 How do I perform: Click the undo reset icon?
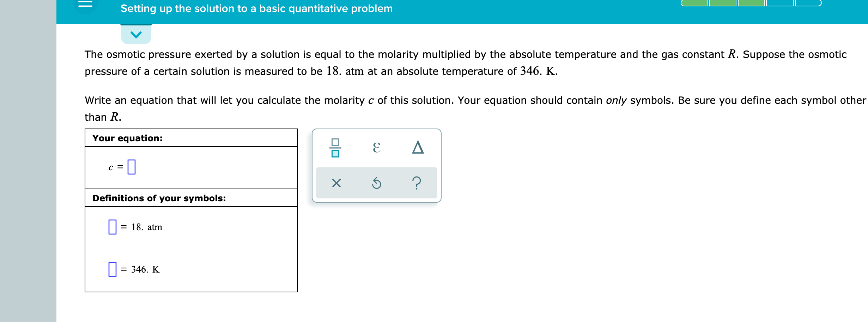[x=376, y=183]
